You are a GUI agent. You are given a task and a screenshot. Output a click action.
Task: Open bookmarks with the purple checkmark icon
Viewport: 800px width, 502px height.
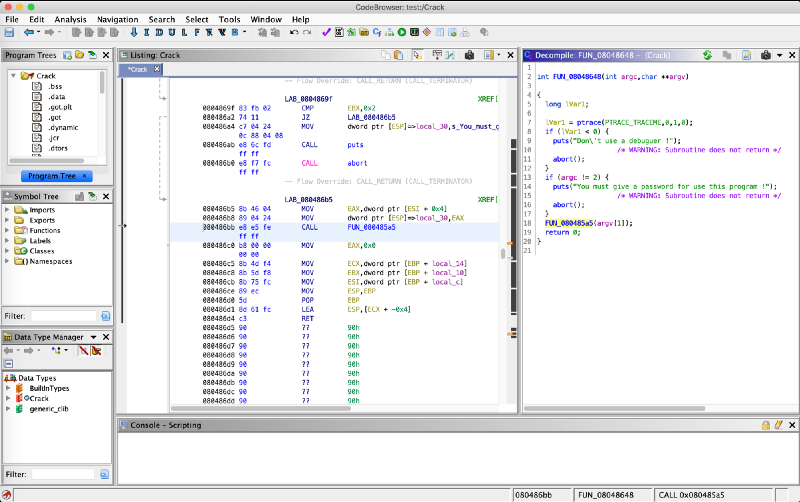click(x=327, y=32)
